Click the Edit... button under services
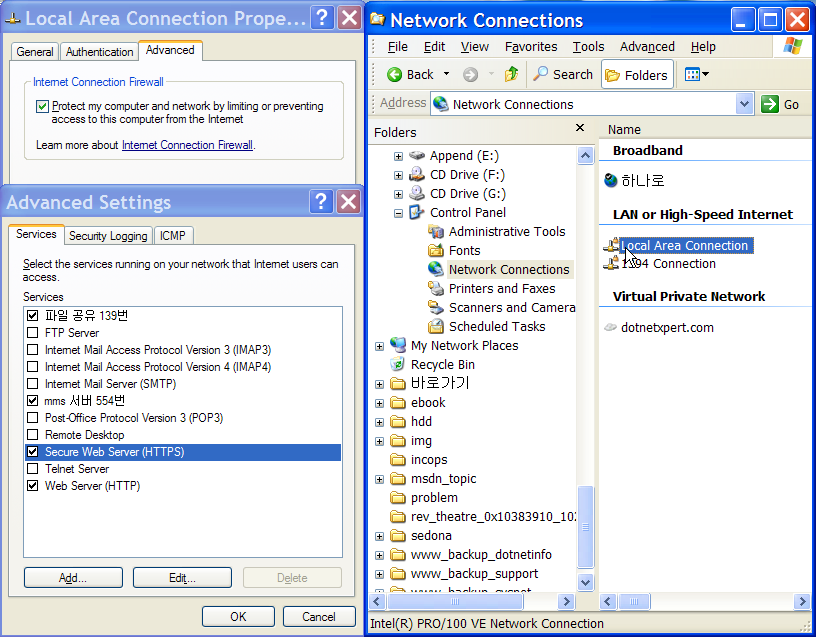The width and height of the screenshot is (816, 637). 182,578
